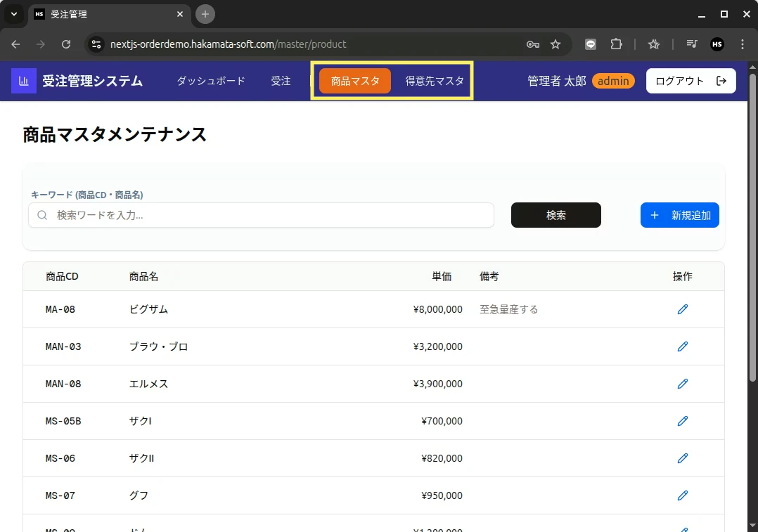Click the magnifier icon in search field
The height and width of the screenshot is (532, 758).
click(42, 215)
